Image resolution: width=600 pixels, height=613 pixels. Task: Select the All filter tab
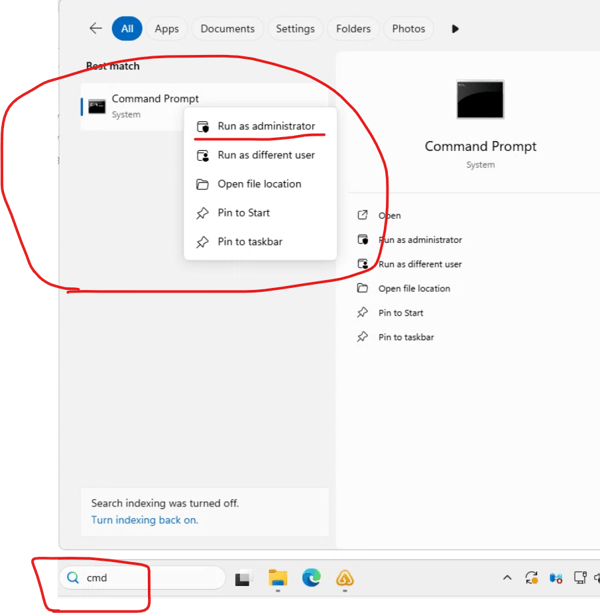127,29
